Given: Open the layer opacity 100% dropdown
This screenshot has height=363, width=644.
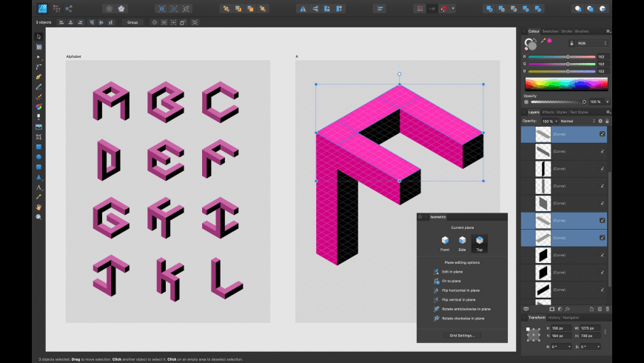Looking at the screenshot, I should click(556, 121).
